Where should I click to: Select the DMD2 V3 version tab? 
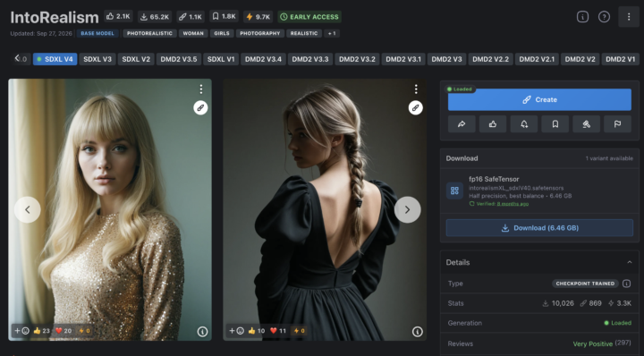pos(446,59)
